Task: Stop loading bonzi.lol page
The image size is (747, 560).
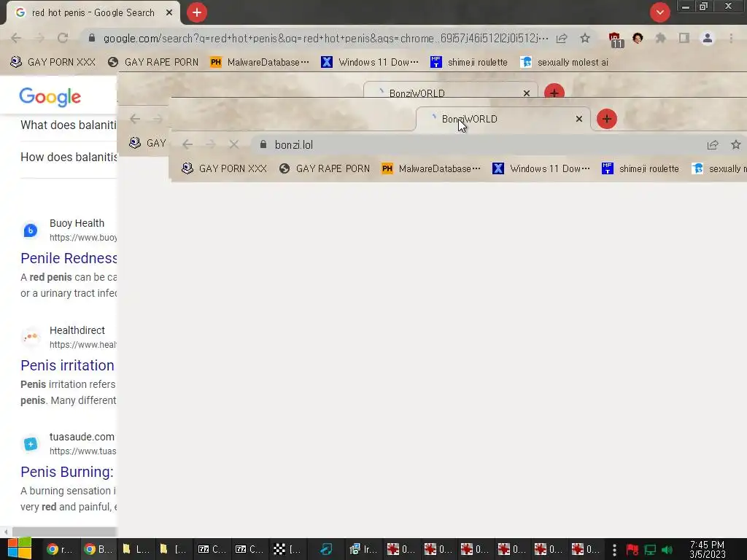Action: pos(234,144)
